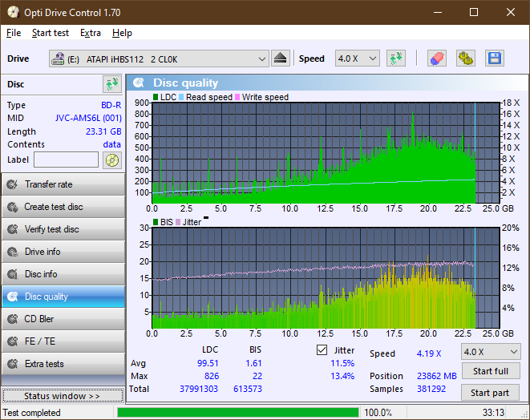The image size is (530, 420).
Task: Open the toolbar Speed 4.0 X dropdown
Action: click(x=358, y=59)
